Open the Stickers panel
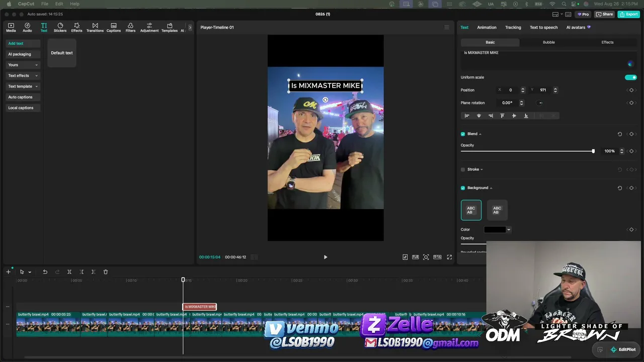This screenshot has width=644, height=362. [60, 27]
